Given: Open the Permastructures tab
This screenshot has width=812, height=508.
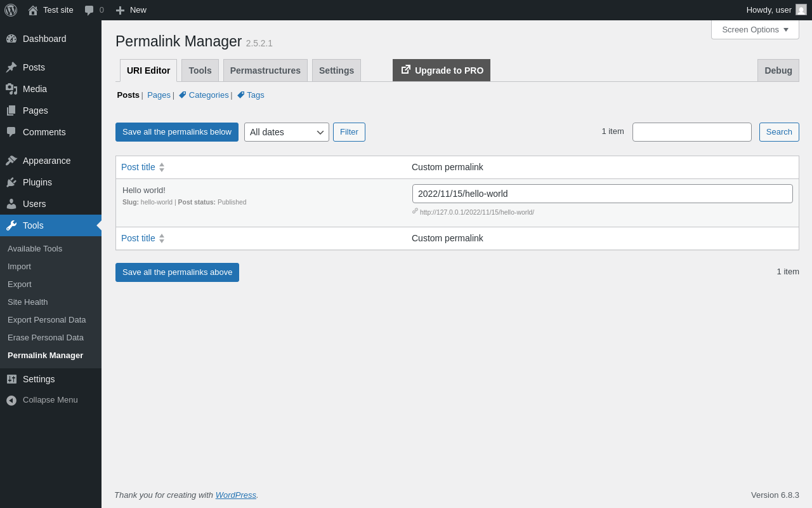Looking at the screenshot, I should (265, 70).
